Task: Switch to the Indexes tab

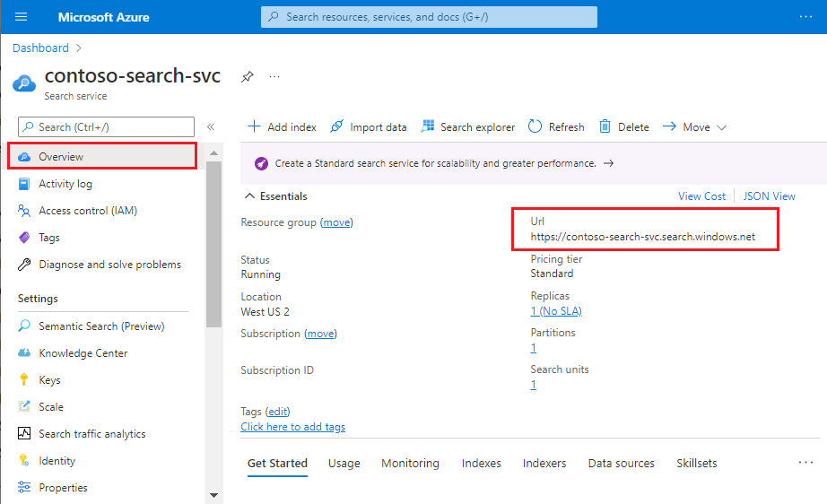Action: click(481, 464)
